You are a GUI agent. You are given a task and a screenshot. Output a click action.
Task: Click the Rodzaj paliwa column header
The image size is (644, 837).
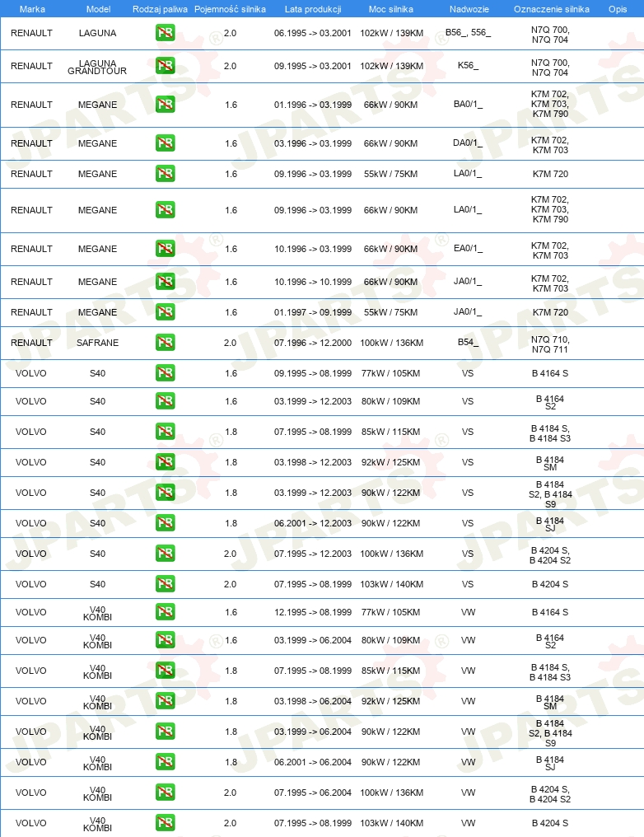coord(160,9)
